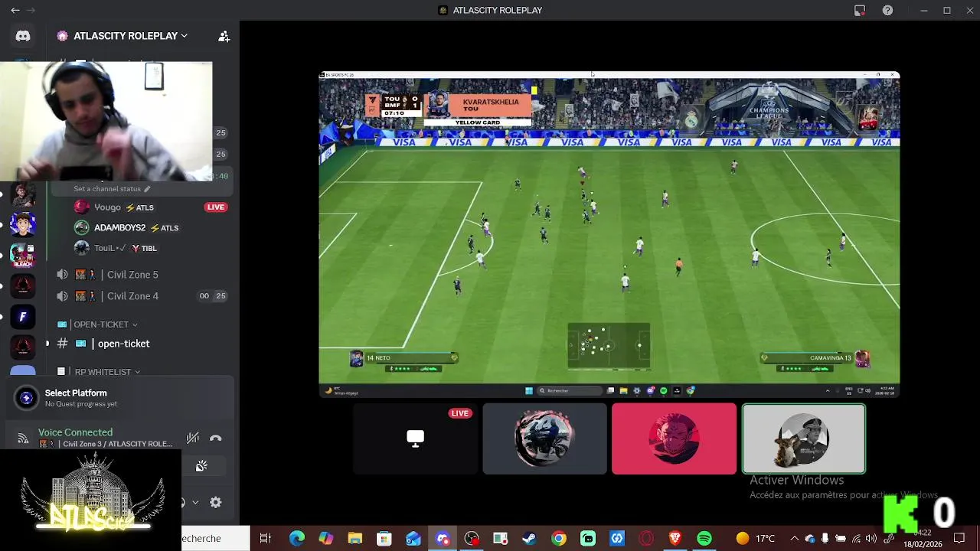This screenshot has height=551, width=980.
Task: Click the 18/02/2026 date and clock
Action: tap(923, 539)
